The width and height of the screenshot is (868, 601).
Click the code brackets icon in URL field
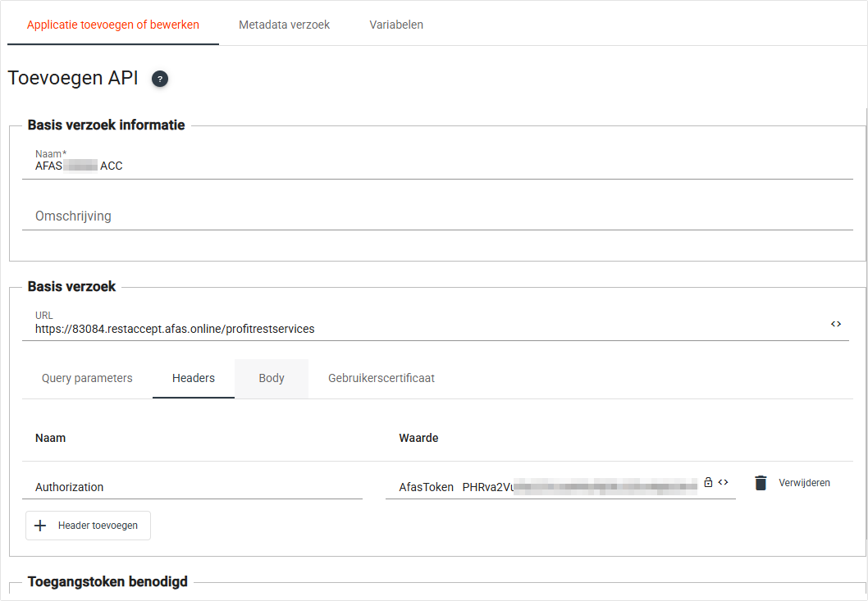pos(835,324)
